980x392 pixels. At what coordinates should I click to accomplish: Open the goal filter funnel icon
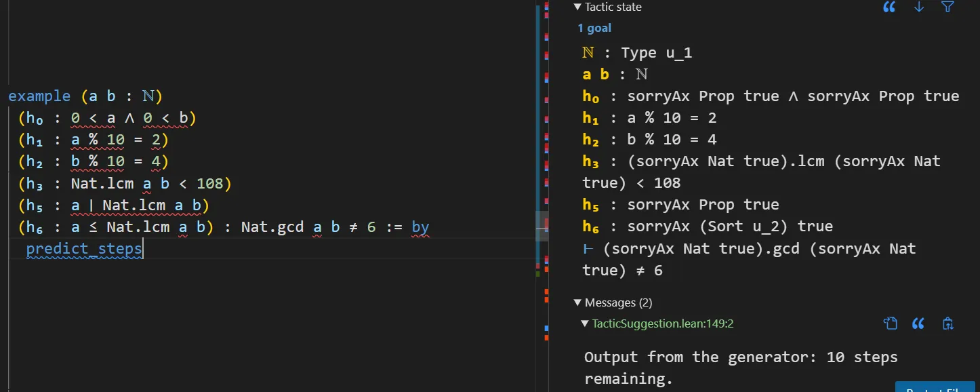[x=948, y=7]
